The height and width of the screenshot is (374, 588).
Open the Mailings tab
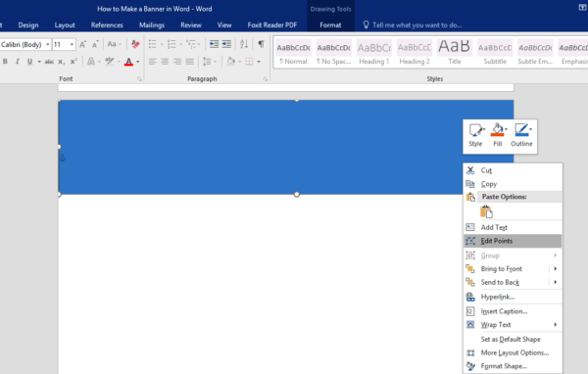click(x=152, y=25)
